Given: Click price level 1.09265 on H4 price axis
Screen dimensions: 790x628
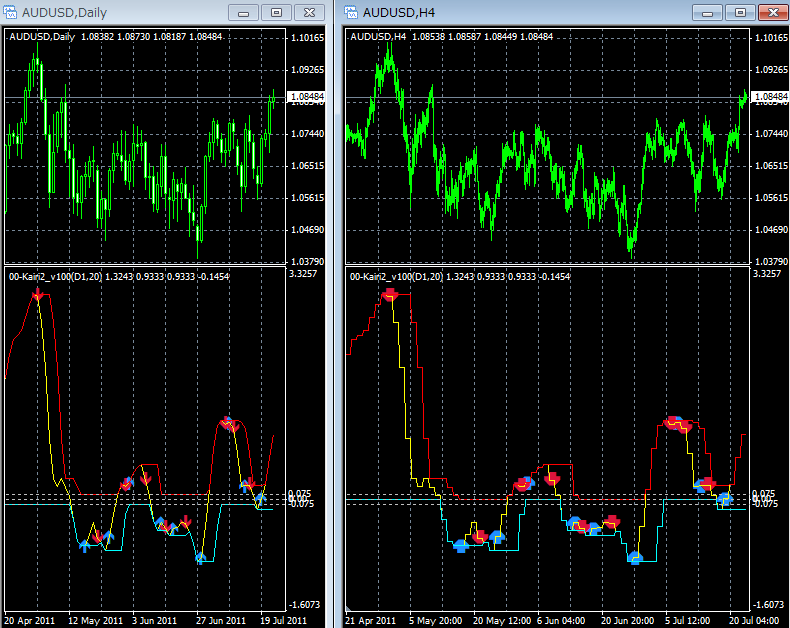Looking at the screenshot, I should [771, 70].
